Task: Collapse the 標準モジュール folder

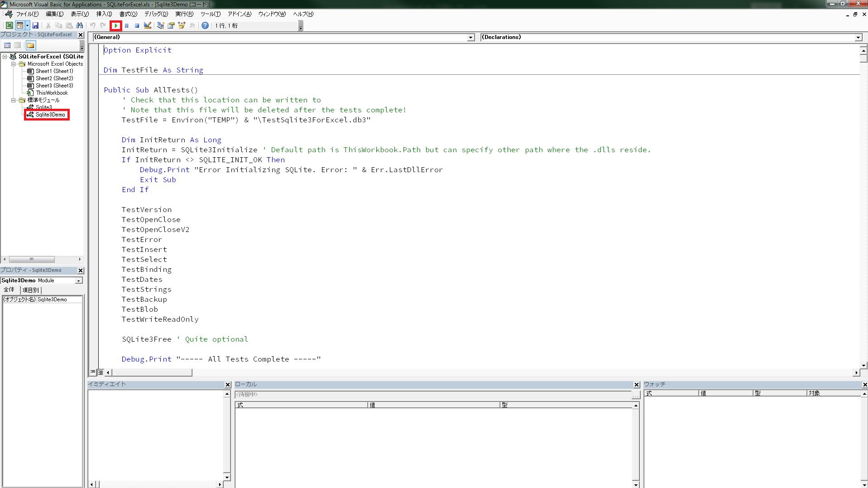Action: 13,100
